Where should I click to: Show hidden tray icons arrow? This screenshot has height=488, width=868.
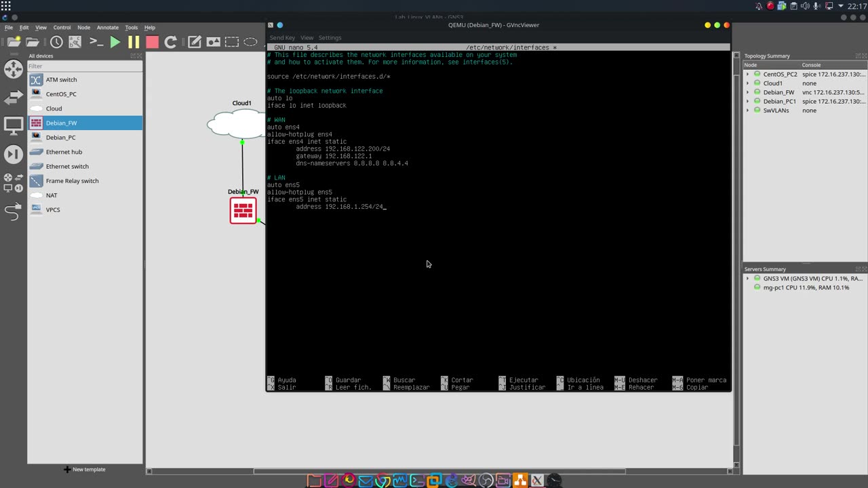tap(841, 6)
